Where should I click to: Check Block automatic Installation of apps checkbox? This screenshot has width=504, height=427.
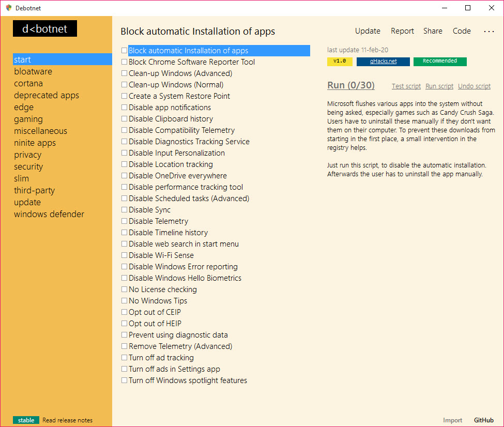point(124,51)
